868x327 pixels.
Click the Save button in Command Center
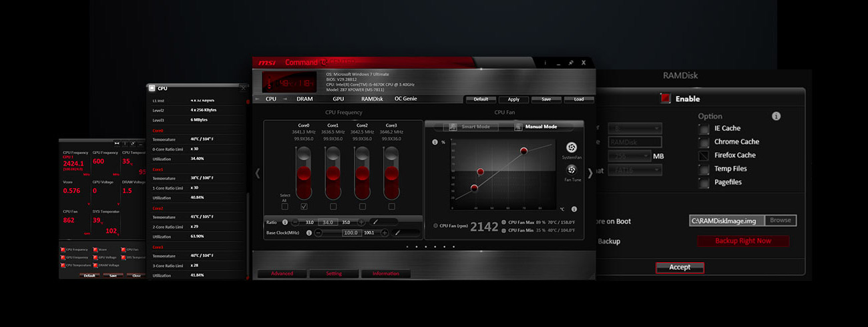(x=546, y=99)
